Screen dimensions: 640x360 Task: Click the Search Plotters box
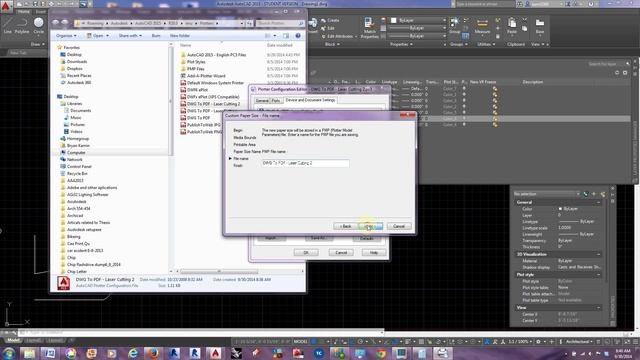click(x=280, y=23)
